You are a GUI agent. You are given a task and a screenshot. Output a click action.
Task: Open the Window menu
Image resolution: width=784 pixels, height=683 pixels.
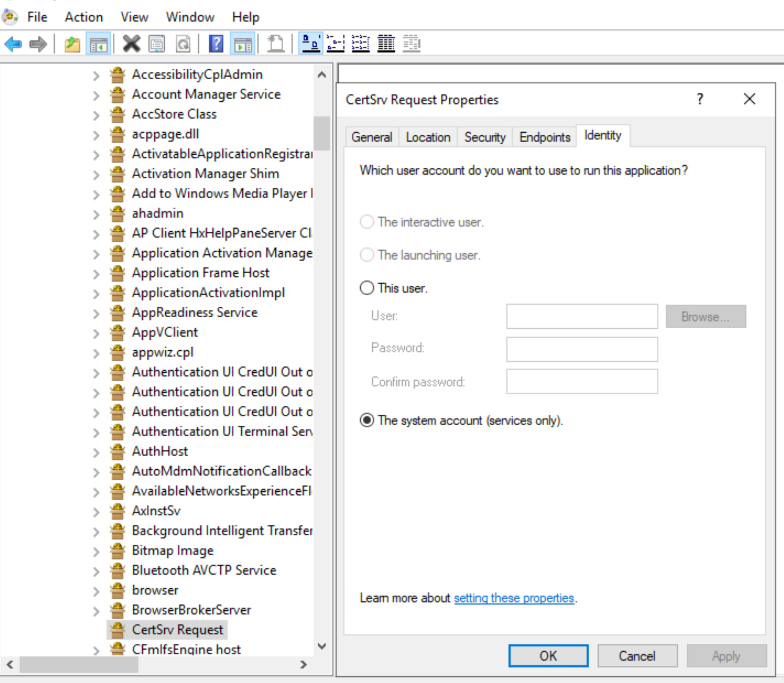[190, 17]
